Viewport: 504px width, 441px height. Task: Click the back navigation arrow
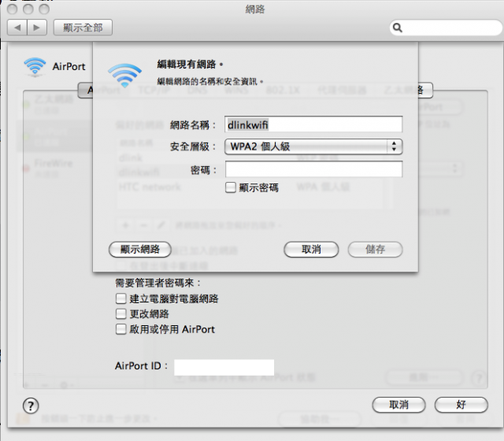pyautogui.click(x=17, y=28)
